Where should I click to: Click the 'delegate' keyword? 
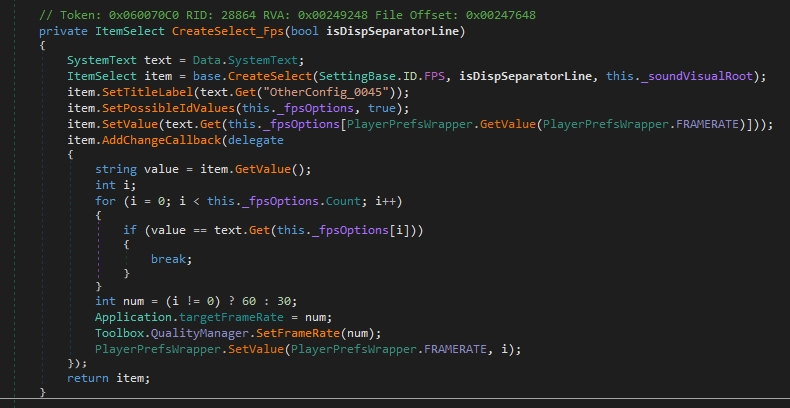256,140
